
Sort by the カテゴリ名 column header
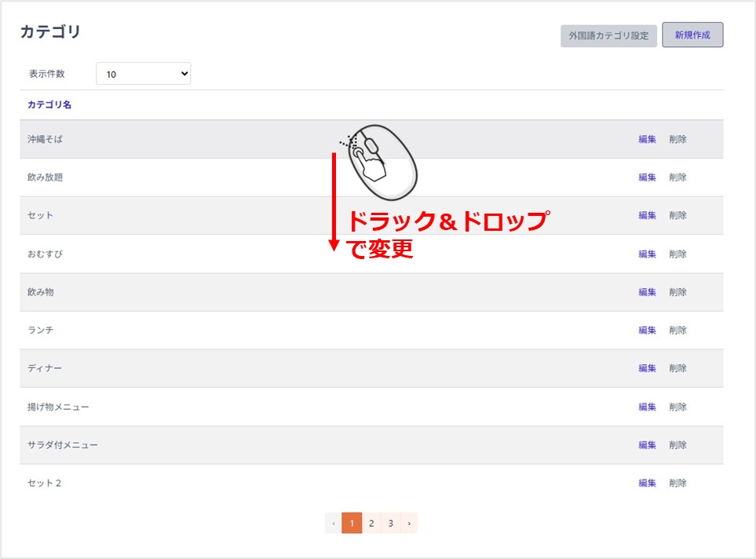tap(49, 104)
